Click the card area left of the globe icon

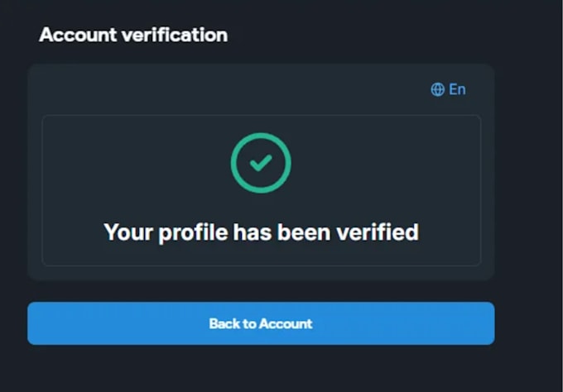coord(248,89)
